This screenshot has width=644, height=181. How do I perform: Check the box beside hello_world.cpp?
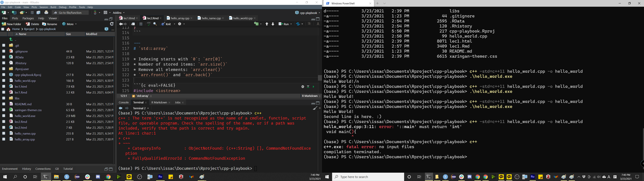[4, 80]
